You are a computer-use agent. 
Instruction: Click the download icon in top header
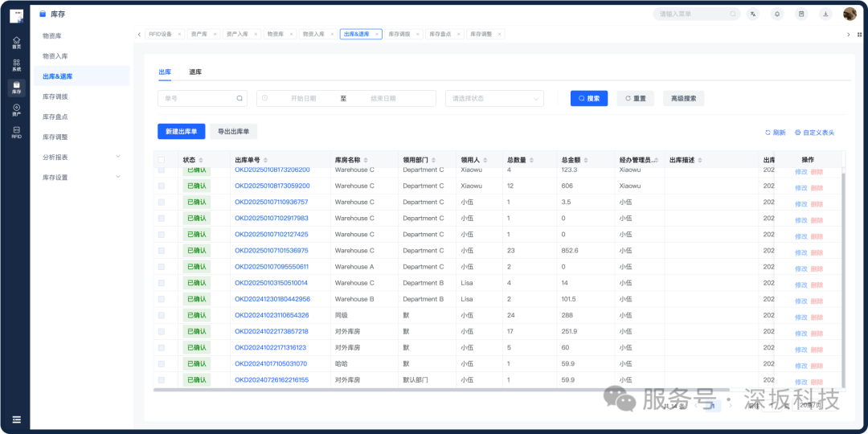click(x=825, y=14)
